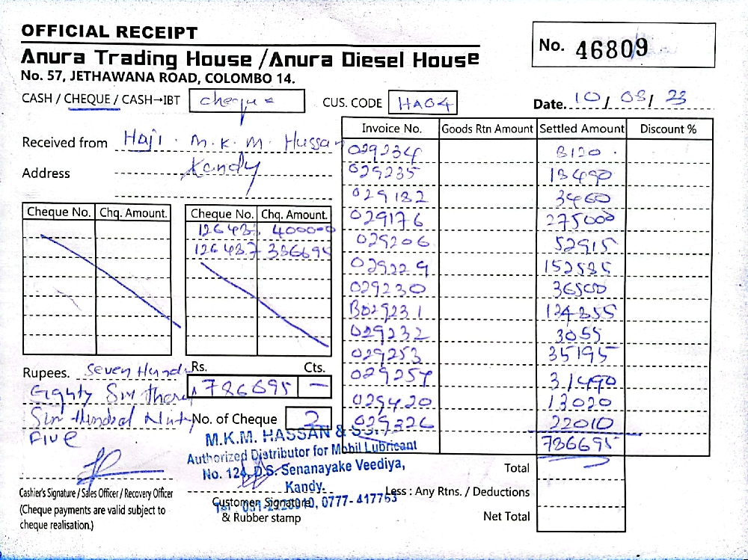Click the Settled Amount column header
Screen dimensions: 748x560
582,129
